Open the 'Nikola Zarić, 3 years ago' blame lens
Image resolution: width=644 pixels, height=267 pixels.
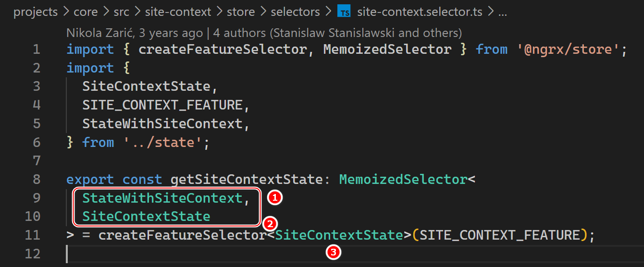coord(135,33)
